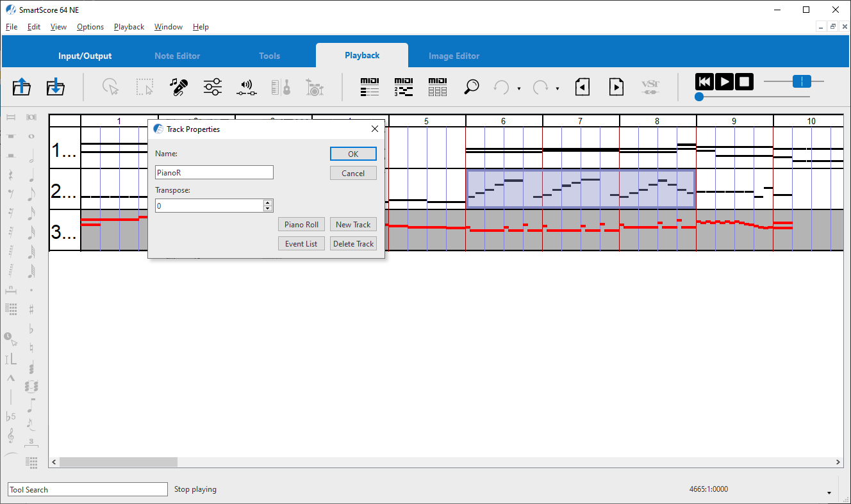The image size is (851, 504).
Task: Click the Piano Roll button
Action: (301, 224)
